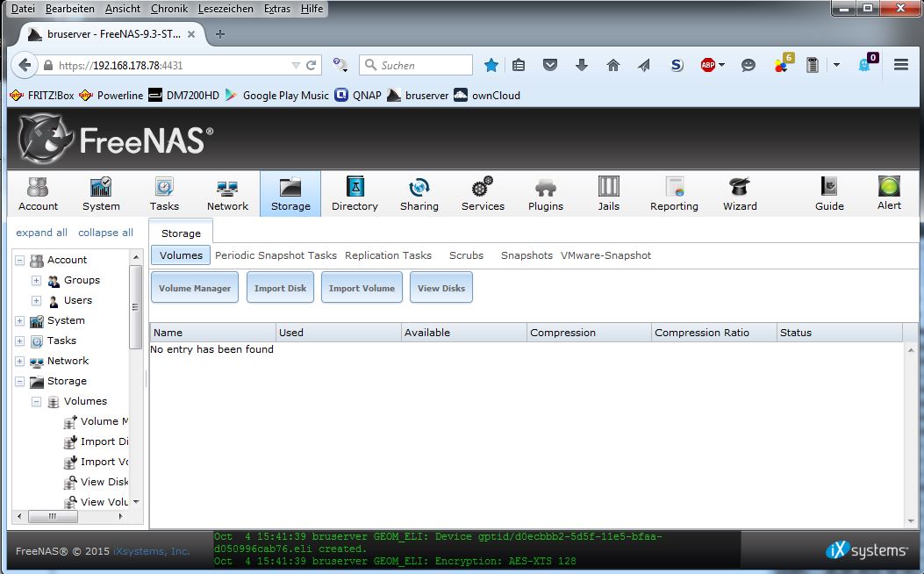
Task: Click the collapse all link
Action: coord(105,233)
